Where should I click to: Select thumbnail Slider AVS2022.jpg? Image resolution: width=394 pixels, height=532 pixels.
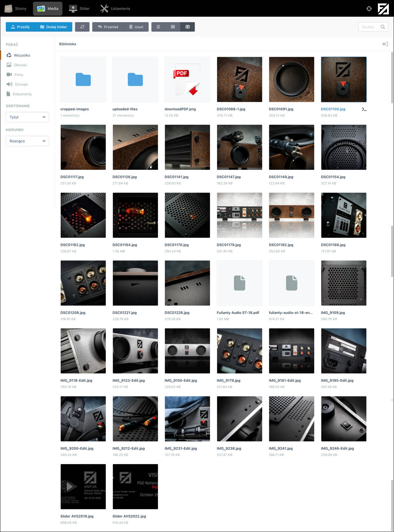point(135,487)
